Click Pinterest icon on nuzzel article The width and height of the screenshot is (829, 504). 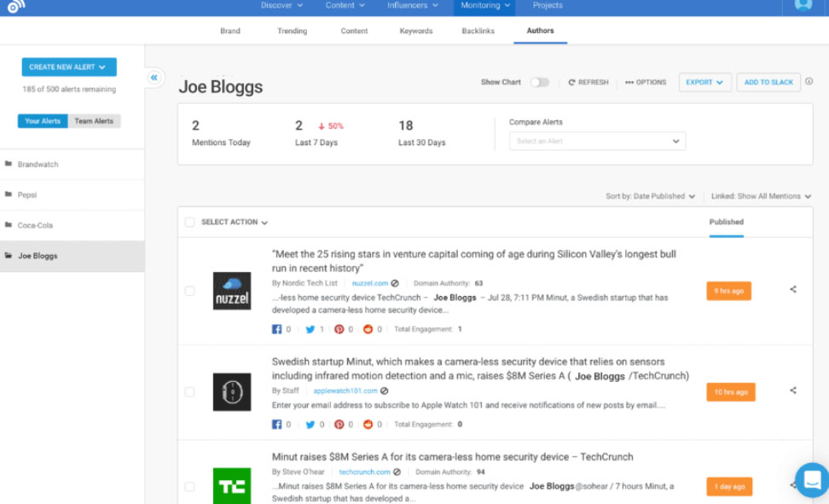[339, 329]
